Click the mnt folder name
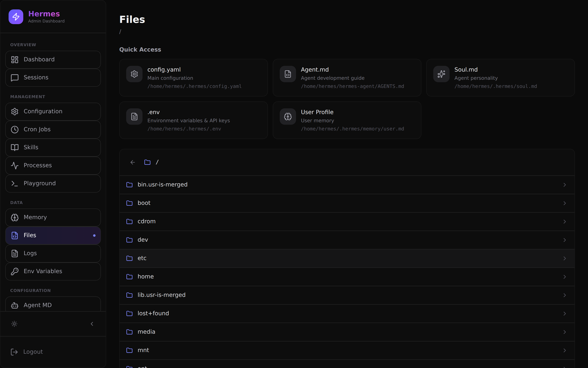This screenshot has height=368, width=588. [143, 350]
